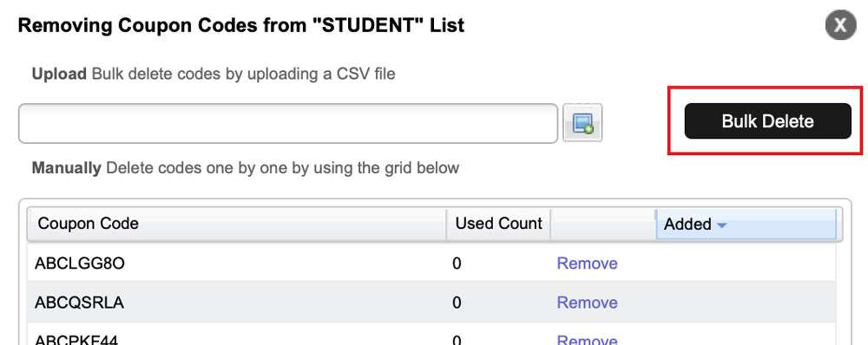Remove coupon code ABCLGG8O
Screen dimensions: 868x345
(587, 264)
